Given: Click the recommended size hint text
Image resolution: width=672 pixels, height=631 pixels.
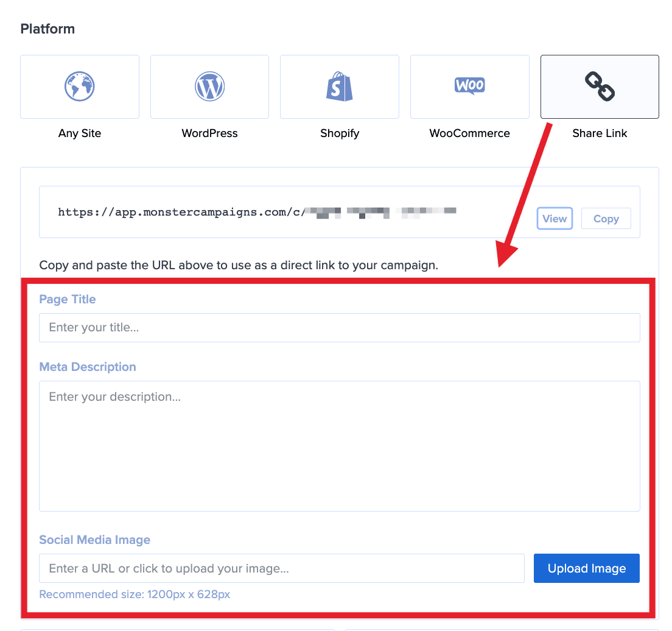Looking at the screenshot, I should pyautogui.click(x=135, y=594).
